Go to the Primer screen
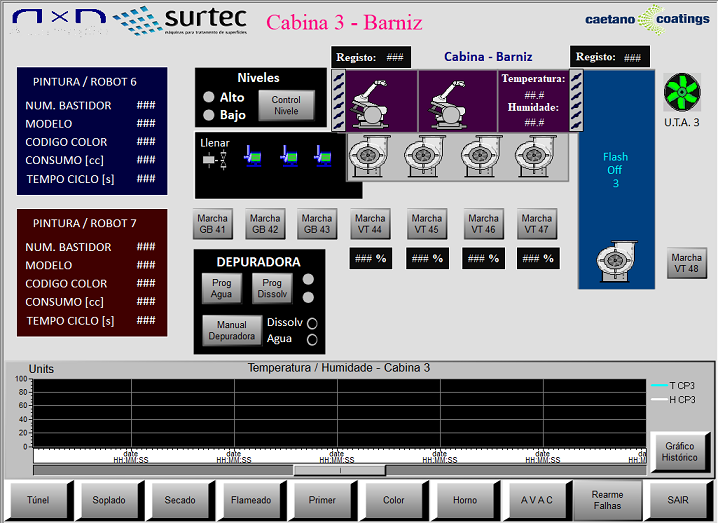Viewport: 718px width, 523px height. tap(322, 499)
